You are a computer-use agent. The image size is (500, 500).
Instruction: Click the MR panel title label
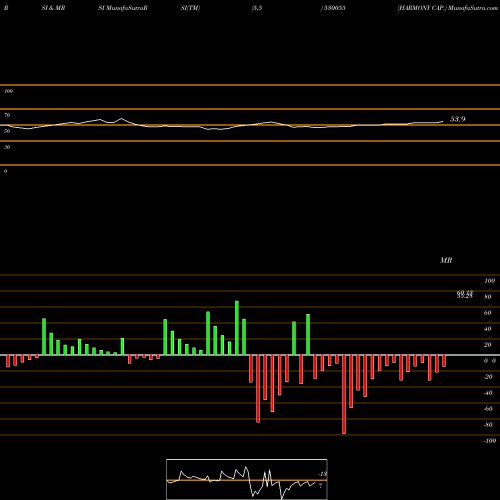coord(446,260)
